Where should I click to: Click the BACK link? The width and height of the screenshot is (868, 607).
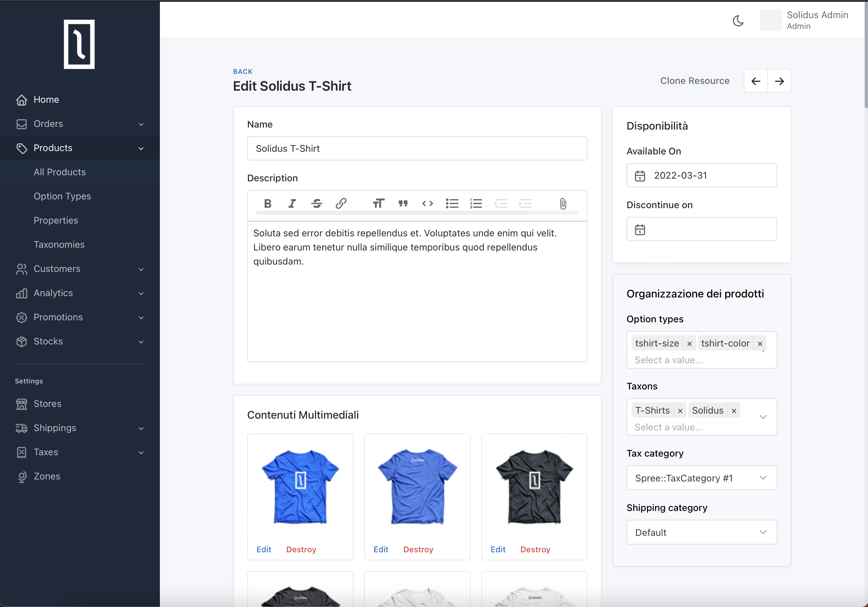pyautogui.click(x=243, y=72)
